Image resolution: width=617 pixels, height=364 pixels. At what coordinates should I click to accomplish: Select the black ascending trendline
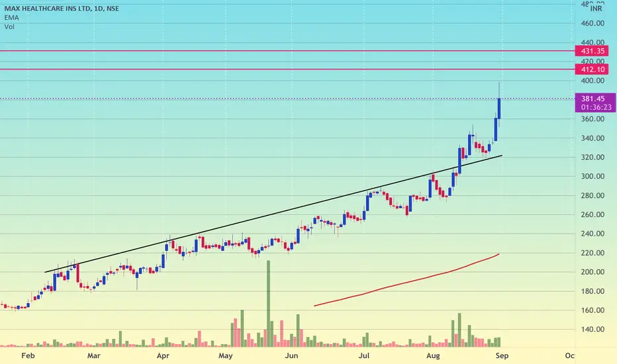(273, 214)
